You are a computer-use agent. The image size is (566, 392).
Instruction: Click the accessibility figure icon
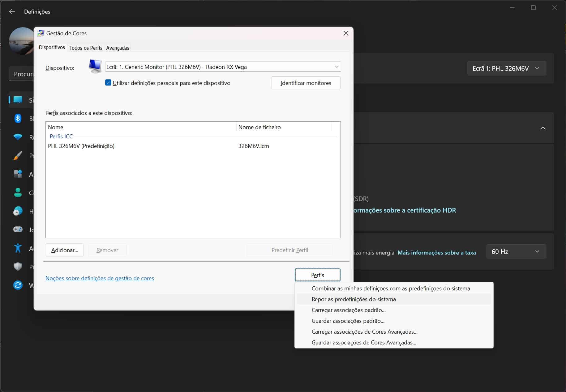pyautogui.click(x=18, y=248)
